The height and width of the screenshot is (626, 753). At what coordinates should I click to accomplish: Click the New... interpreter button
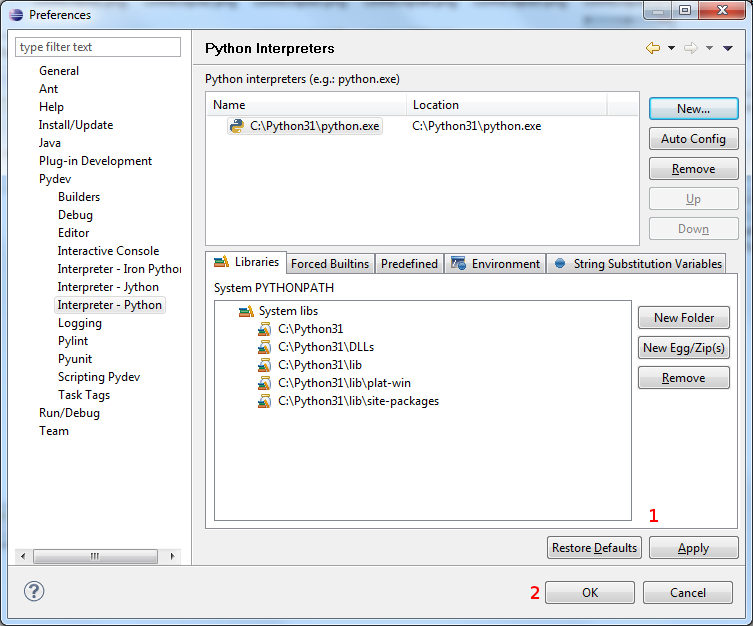(693, 109)
